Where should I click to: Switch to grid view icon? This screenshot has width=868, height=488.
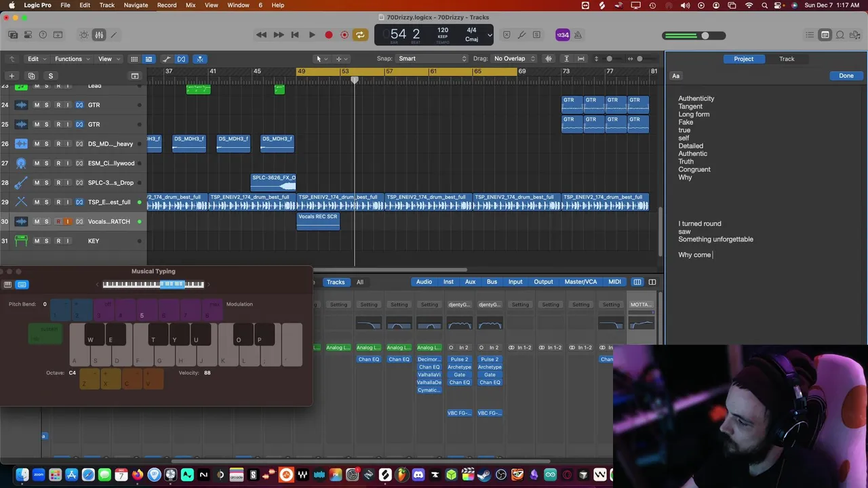coord(134,59)
